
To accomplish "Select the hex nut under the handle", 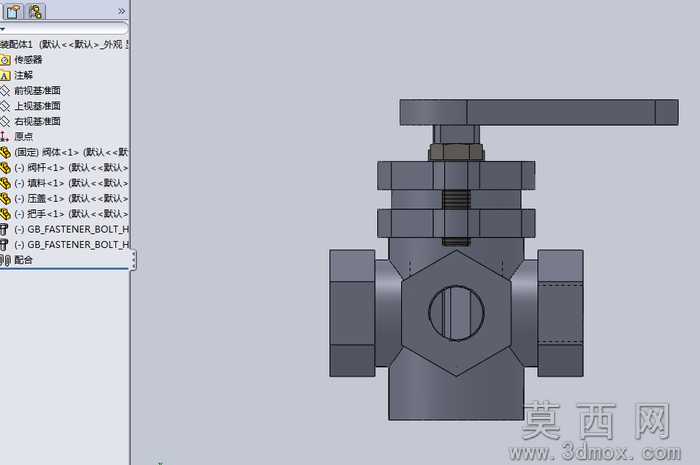I will pos(456,152).
